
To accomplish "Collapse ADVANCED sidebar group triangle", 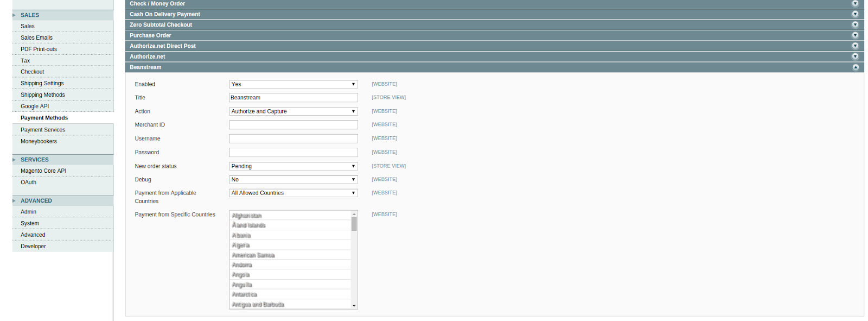I will coord(14,201).
